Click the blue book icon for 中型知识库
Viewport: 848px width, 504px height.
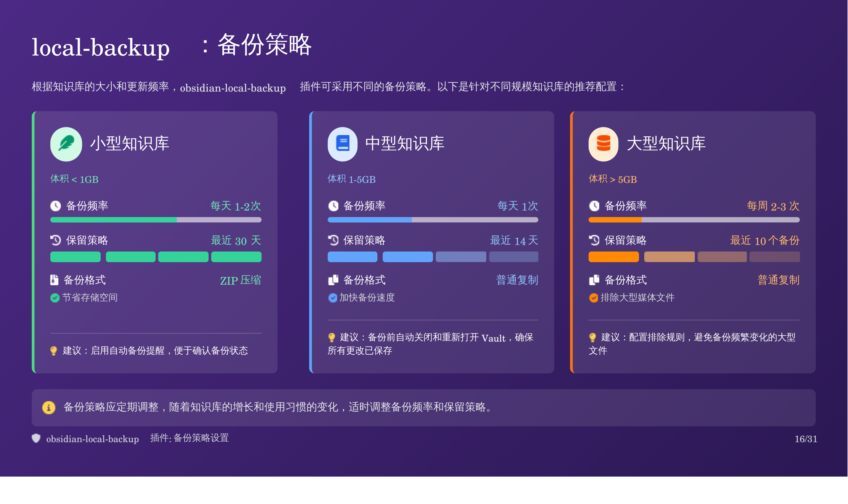pyautogui.click(x=342, y=144)
